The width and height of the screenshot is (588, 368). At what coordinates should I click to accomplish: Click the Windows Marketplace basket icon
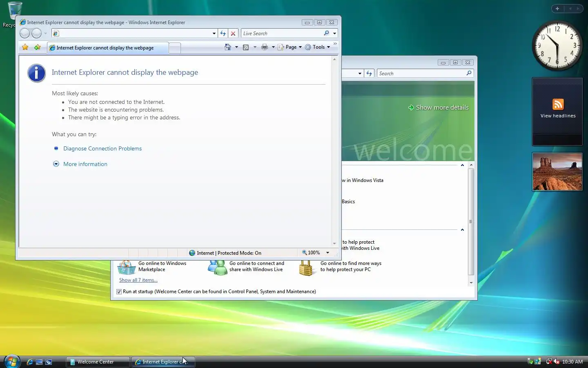point(127,267)
